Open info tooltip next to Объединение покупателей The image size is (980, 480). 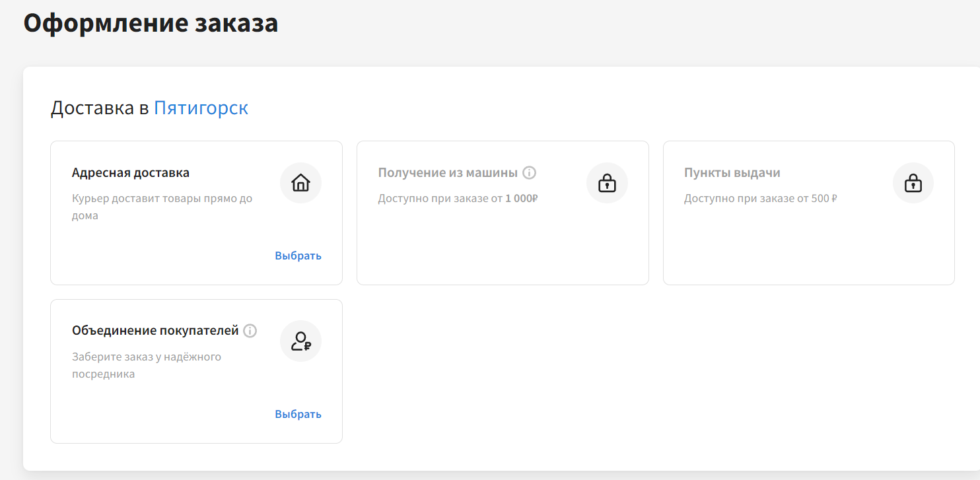tap(250, 331)
